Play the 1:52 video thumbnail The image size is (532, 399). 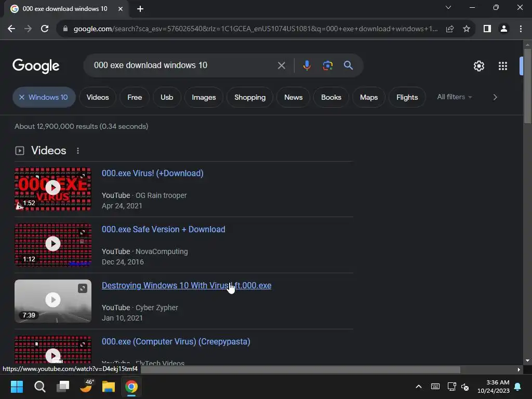click(x=53, y=189)
